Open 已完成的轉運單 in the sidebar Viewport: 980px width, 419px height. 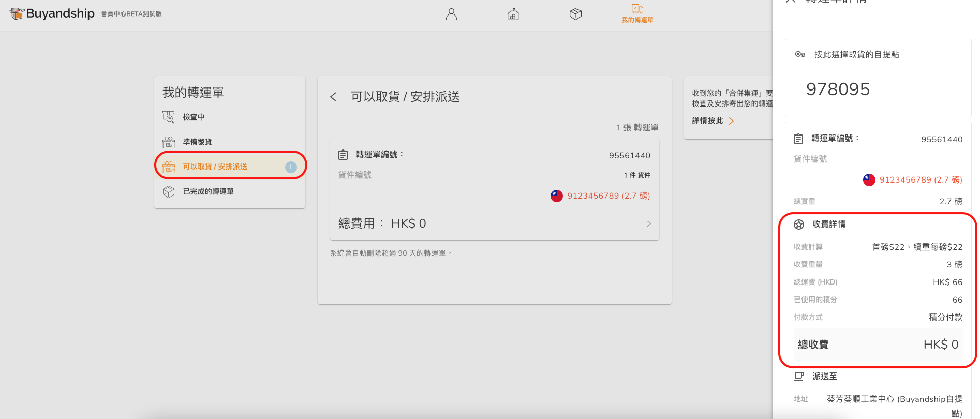pyautogui.click(x=208, y=191)
